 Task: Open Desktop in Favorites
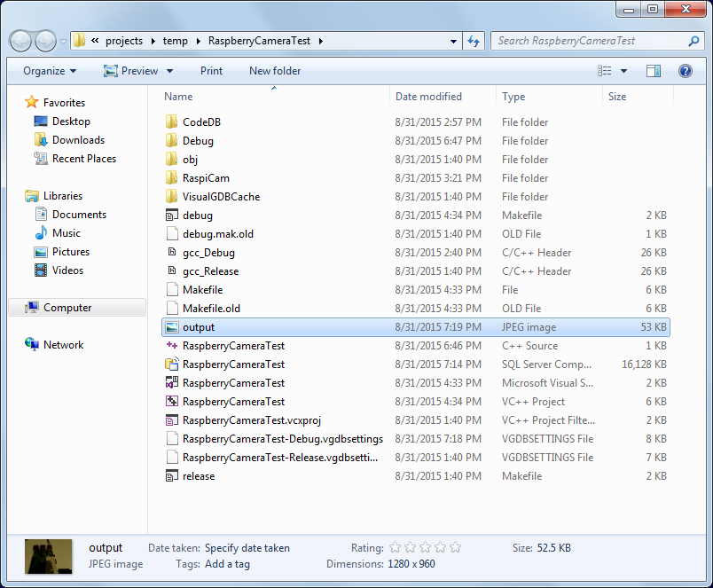[x=71, y=122]
